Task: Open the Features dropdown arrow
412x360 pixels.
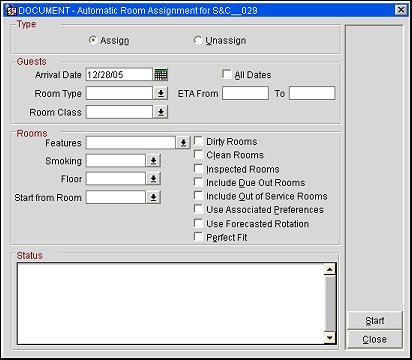Action: point(183,143)
